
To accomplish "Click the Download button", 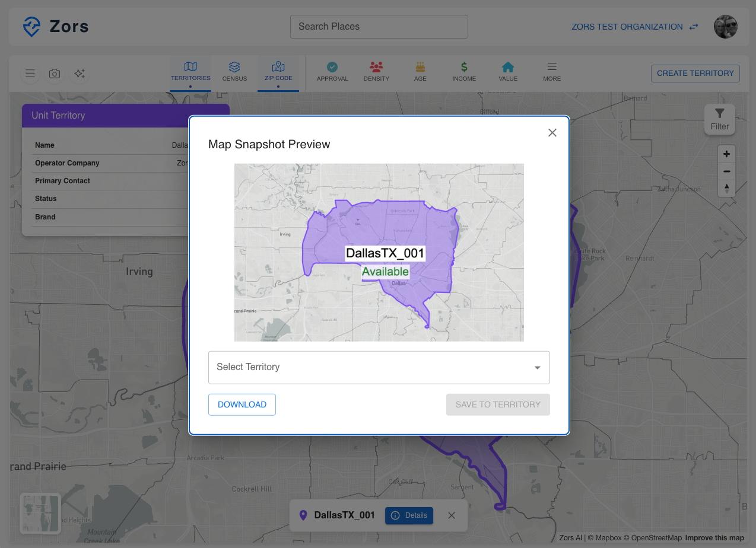I will 242,404.
